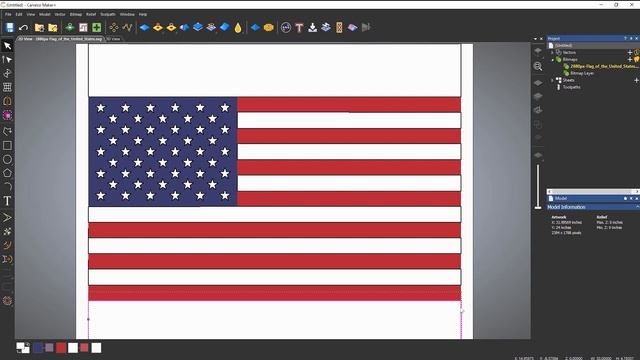This screenshot has width=640, height=360.
Task: Click the green plus toolbar icon
Action: pyautogui.click(x=97, y=27)
